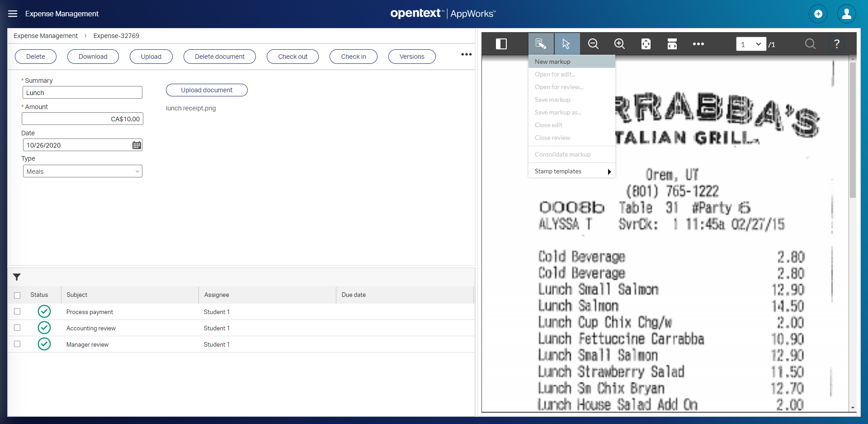Viewport: 868px width, 424px height.
Task: Open the markup tool menu icon
Action: pyautogui.click(x=541, y=44)
